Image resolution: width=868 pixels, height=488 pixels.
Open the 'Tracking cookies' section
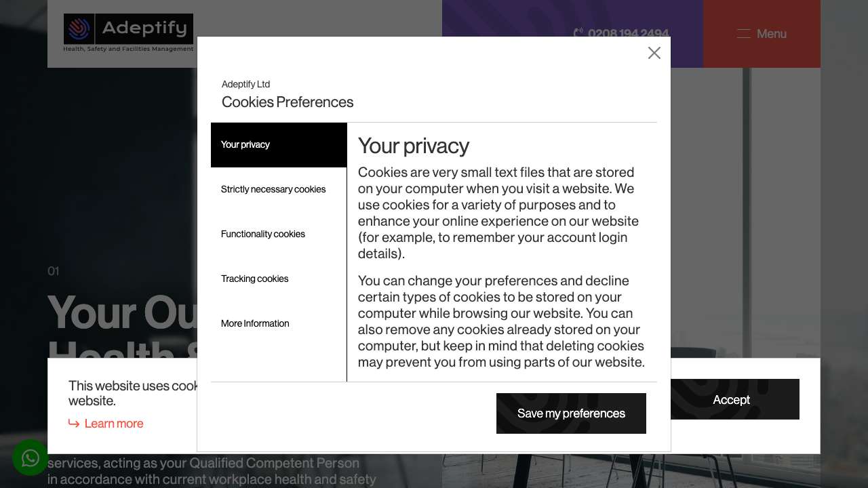click(x=255, y=279)
